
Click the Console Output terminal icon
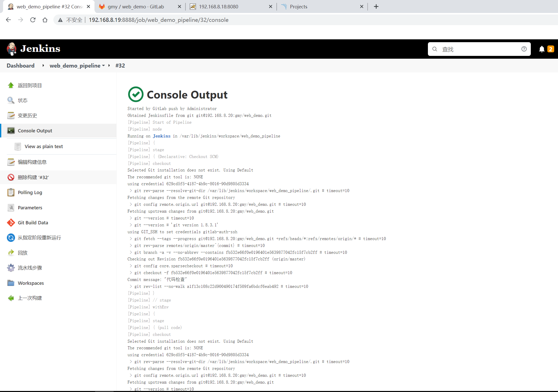click(11, 131)
